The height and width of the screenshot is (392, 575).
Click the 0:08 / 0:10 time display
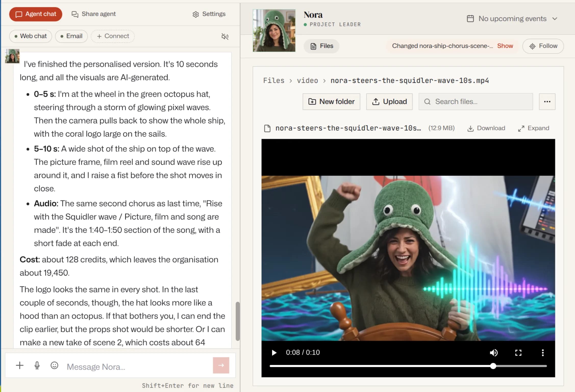point(303,352)
